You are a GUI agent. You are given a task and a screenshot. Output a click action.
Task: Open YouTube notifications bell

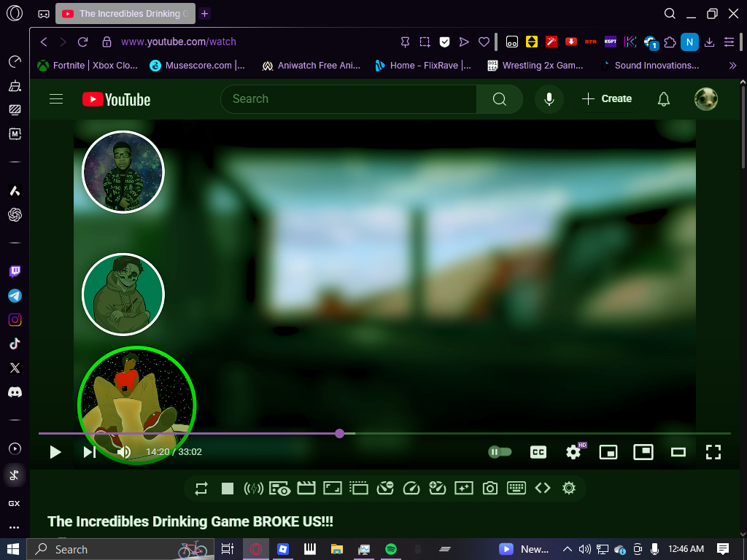click(664, 99)
